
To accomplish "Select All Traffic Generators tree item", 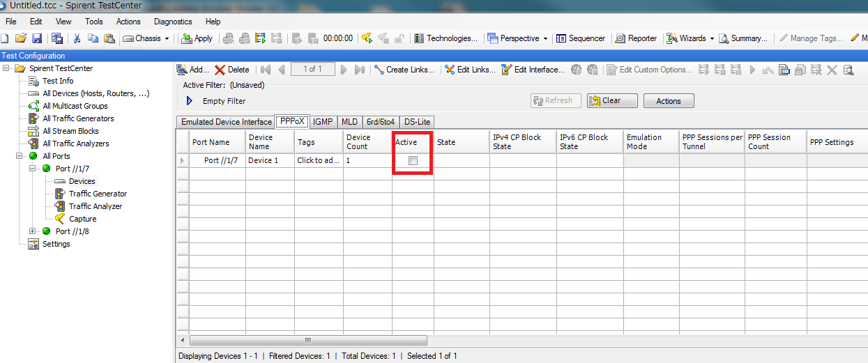I will (78, 118).
